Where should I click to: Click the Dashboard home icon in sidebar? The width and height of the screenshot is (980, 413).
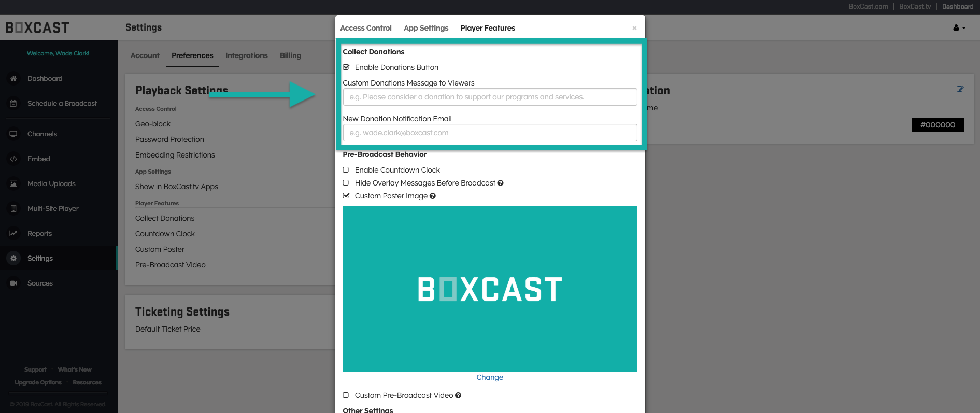[13, 78]
